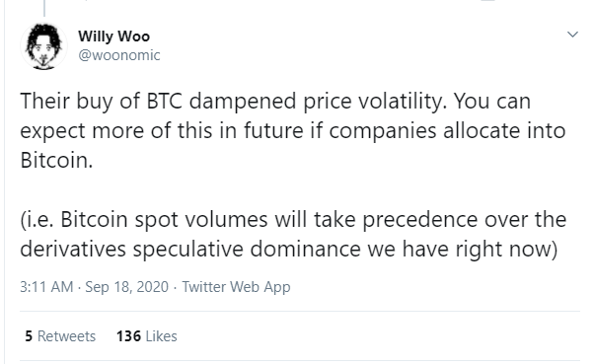Screen dimensions: 593x364
Task: Click the line starting '(i.e. Bitcoin spot volumes'
Action: (293, 220)
